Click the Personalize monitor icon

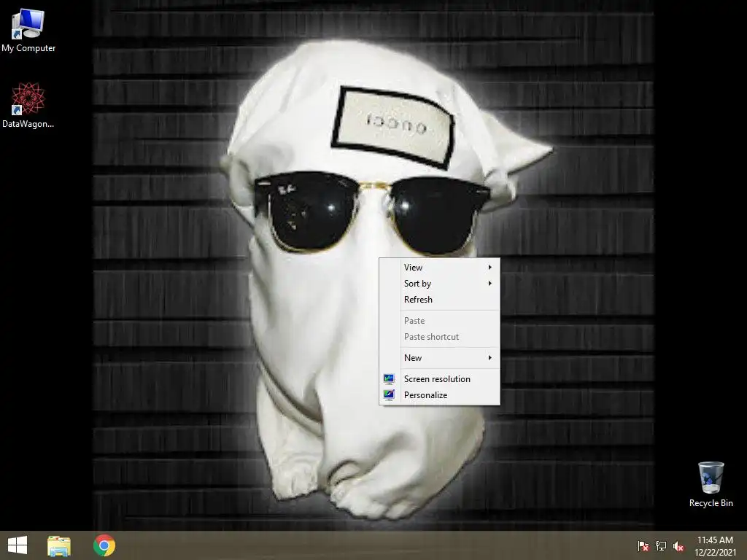[x=390, y=395]
